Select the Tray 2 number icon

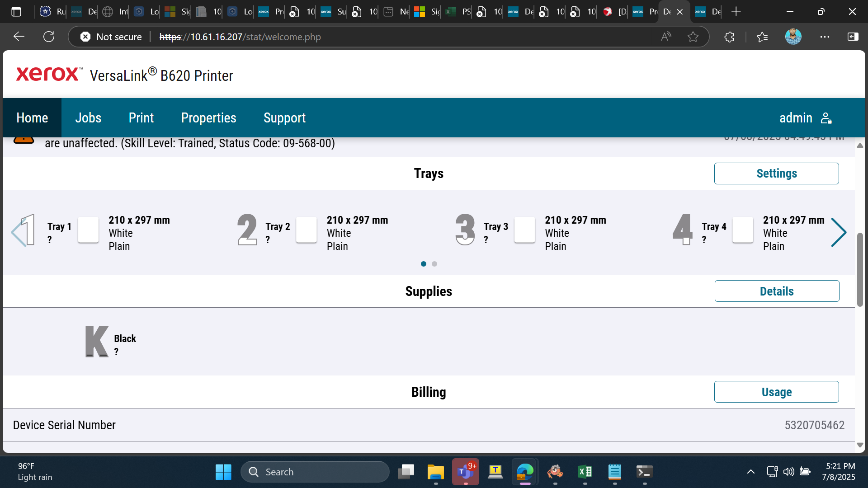pos(247,230)
